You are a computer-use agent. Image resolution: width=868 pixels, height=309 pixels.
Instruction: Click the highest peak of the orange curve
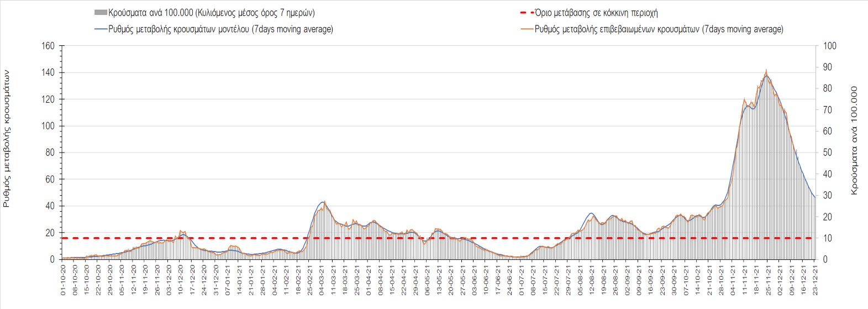(766, 70)
